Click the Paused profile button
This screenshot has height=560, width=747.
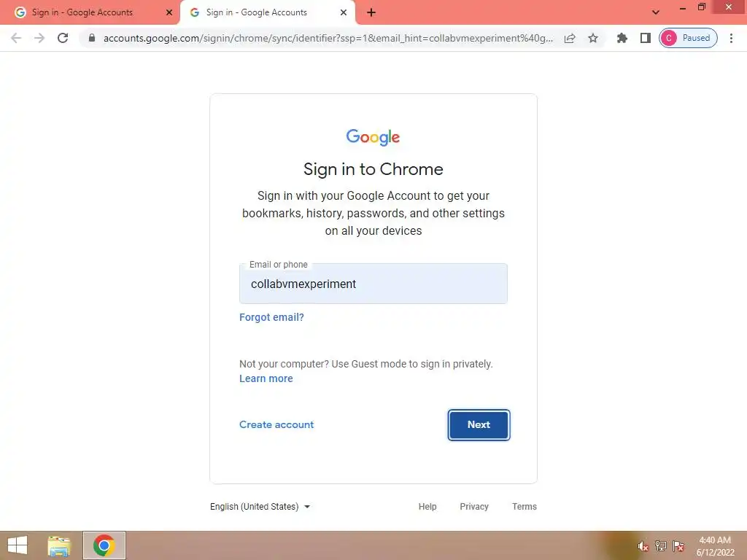tap(688, 38)
